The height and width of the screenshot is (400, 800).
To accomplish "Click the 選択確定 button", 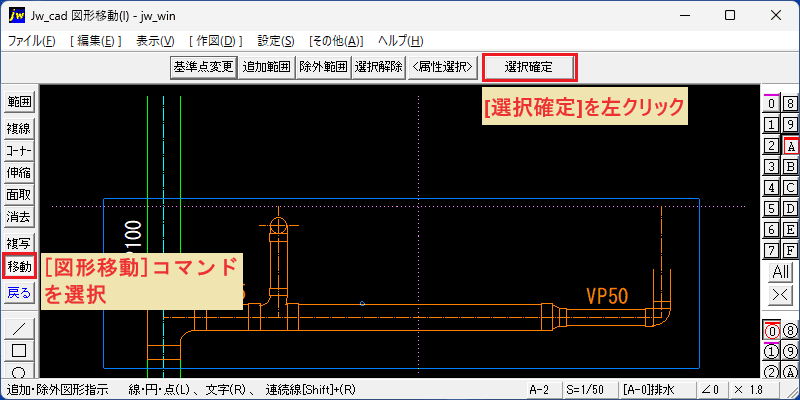I will (x=530, y=67).
